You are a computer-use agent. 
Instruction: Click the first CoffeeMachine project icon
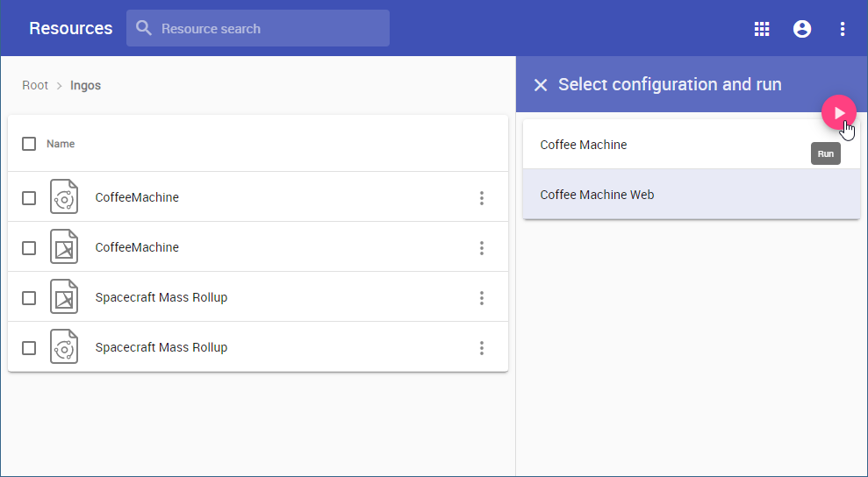click(64, 198)
